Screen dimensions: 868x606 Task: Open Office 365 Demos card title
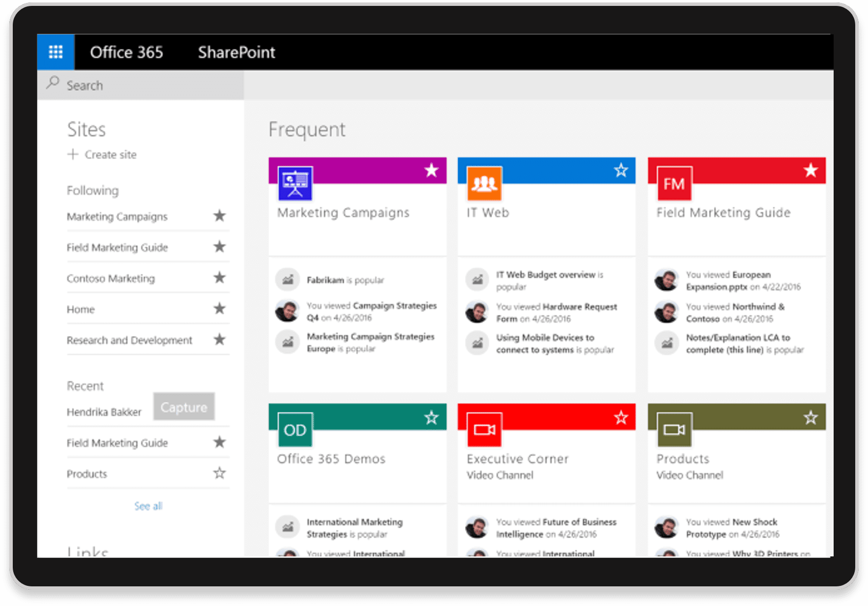click(331, 459)
